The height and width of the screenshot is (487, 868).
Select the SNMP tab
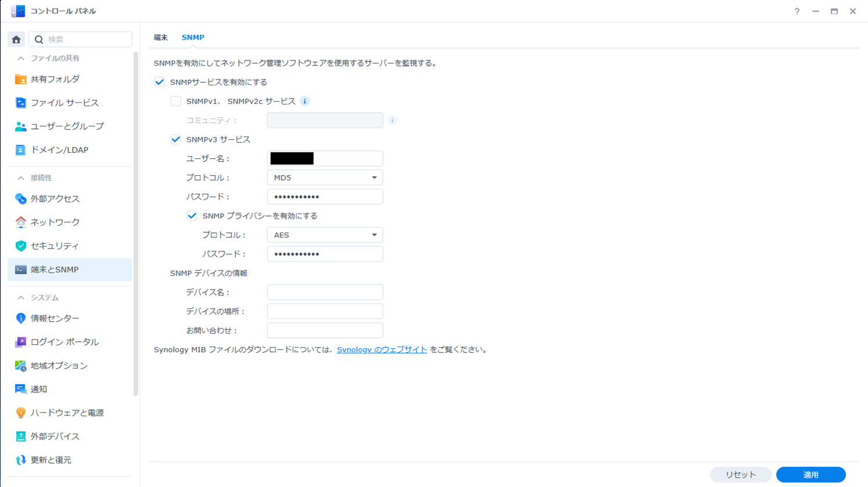tap(192, 37)
